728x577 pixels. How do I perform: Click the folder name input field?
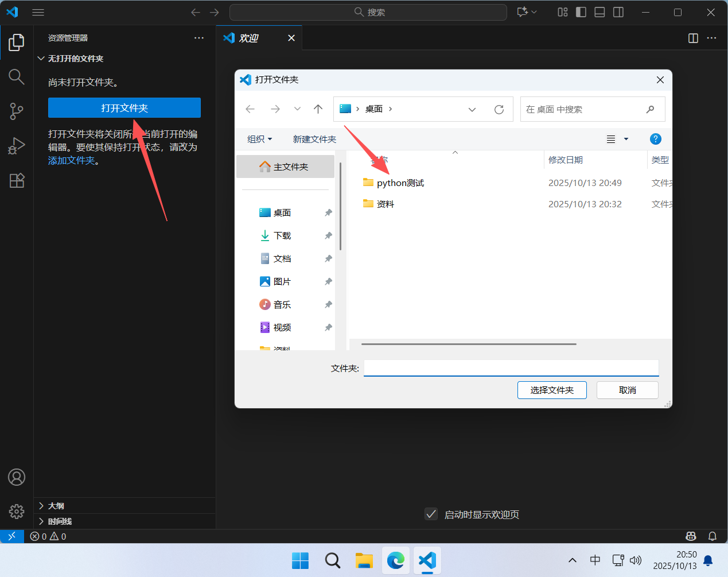coord(511,368)
